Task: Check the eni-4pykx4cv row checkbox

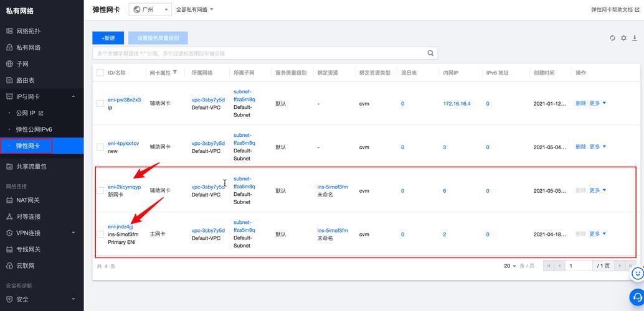Action: (100, 147)
